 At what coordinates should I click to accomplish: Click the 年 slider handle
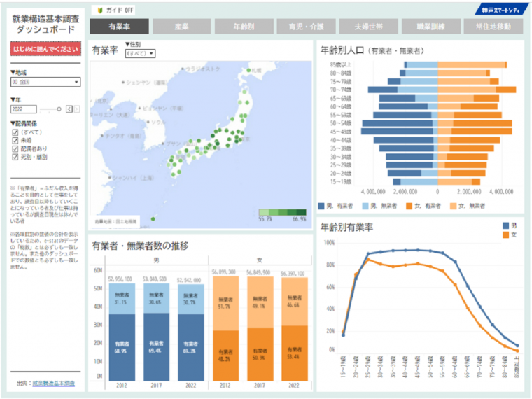[59, 108]
